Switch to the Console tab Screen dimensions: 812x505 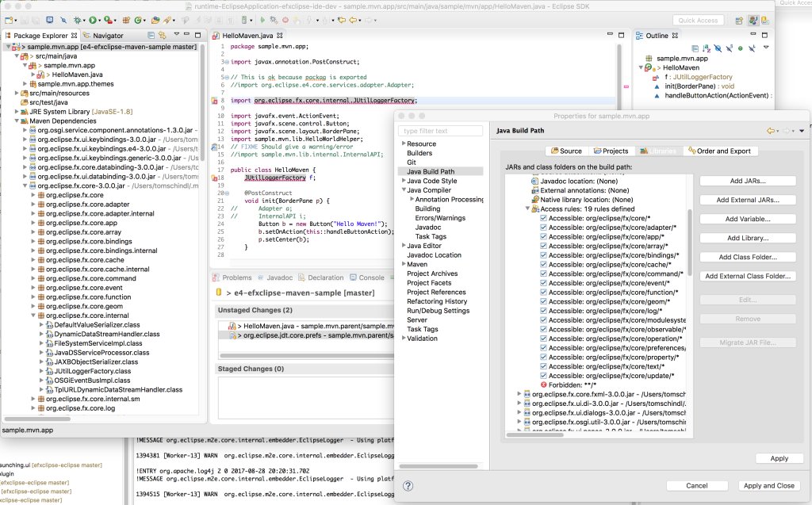pos(367,277)
